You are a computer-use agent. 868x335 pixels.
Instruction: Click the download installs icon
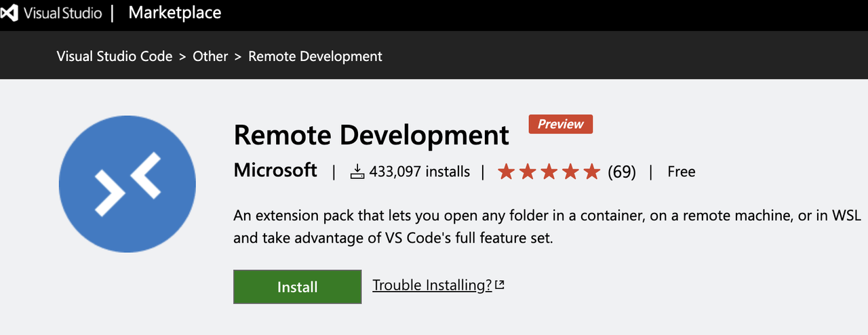click(357, 172)
